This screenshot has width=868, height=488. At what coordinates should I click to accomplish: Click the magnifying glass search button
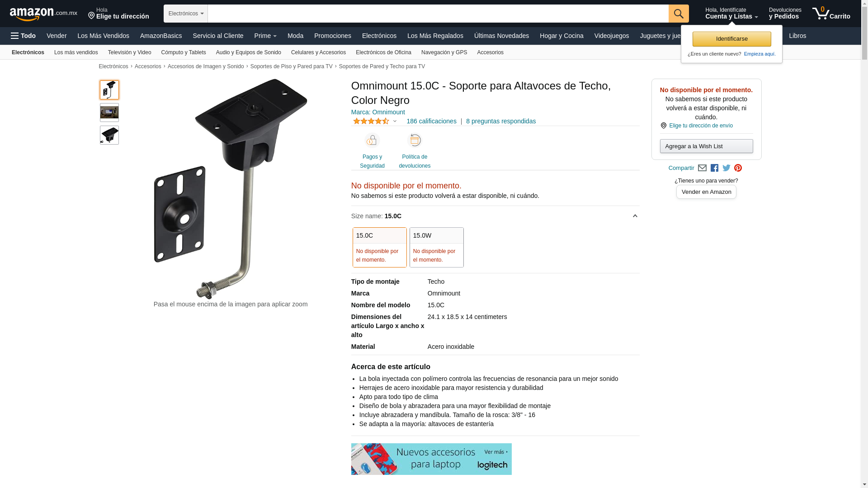coord(679,14)
